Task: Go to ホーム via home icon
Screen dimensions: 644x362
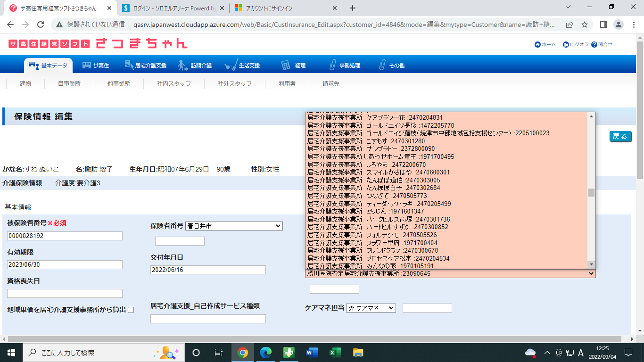Action: click(537, 44)
